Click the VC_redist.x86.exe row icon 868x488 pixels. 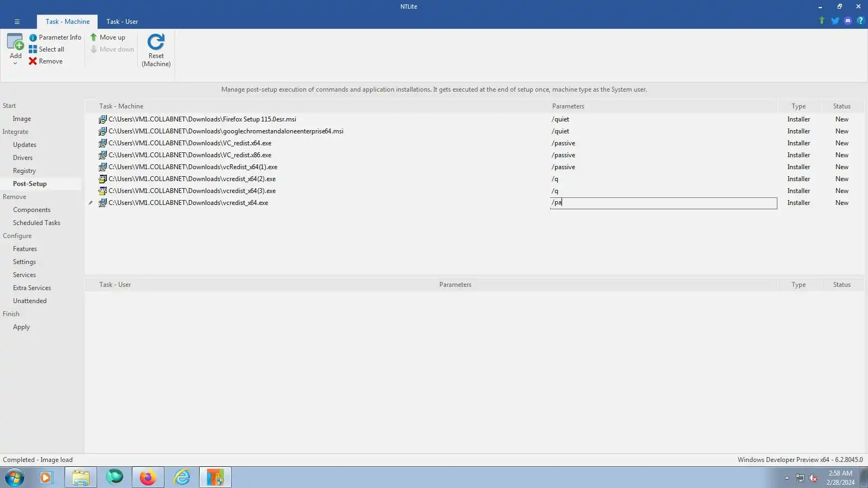pyautogui.click(x=103, y=155)
